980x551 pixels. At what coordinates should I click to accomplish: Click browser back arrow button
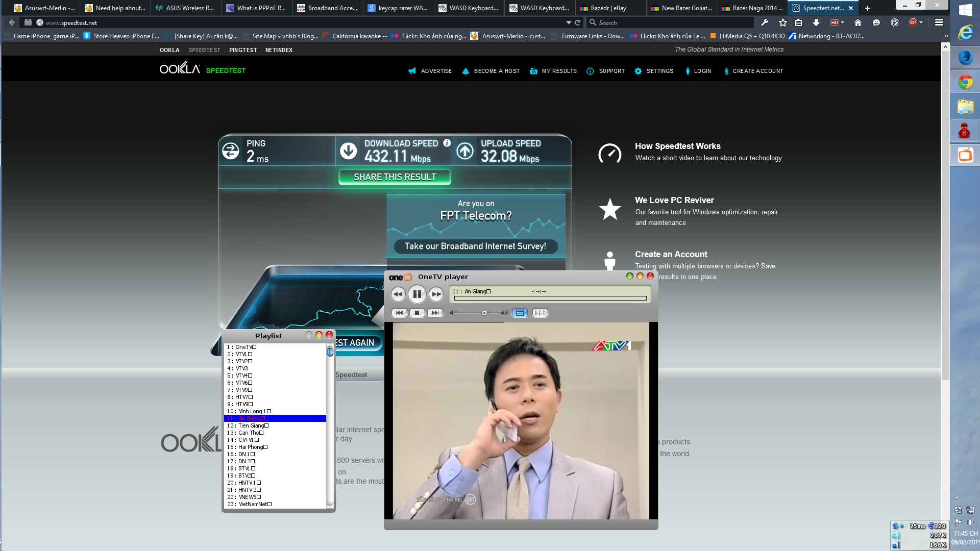coord(12,22)
